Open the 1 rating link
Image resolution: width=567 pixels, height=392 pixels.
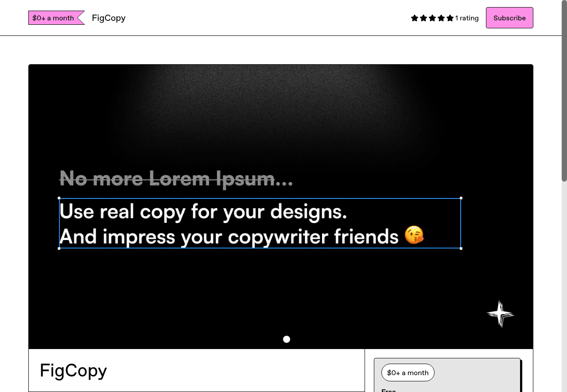pyautogui.click(x=466, y=18)
